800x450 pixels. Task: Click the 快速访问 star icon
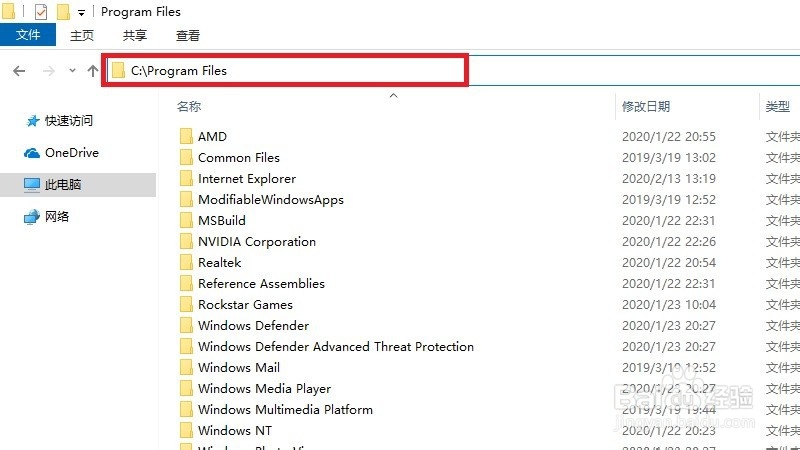coord(33,121)
